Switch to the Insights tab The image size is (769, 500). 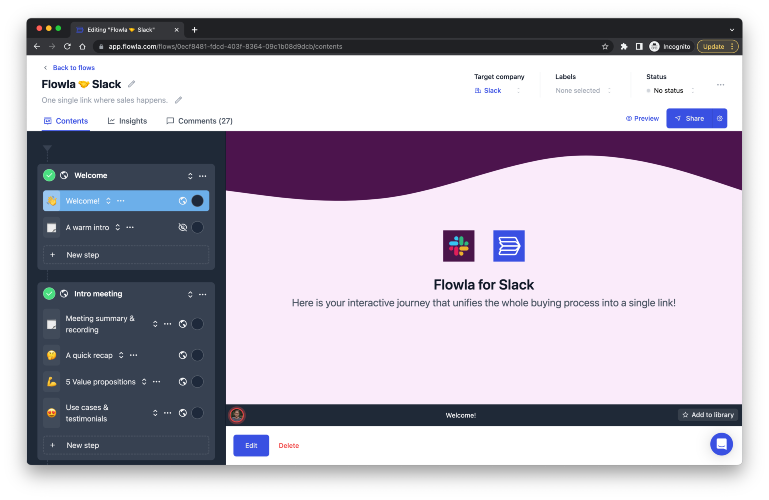127,121
